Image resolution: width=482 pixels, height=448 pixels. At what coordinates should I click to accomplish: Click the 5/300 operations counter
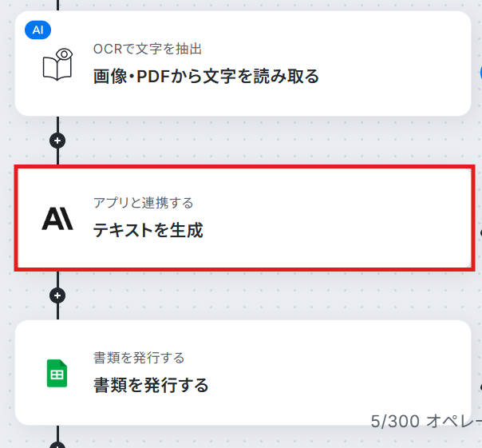[x=426, y=421]
